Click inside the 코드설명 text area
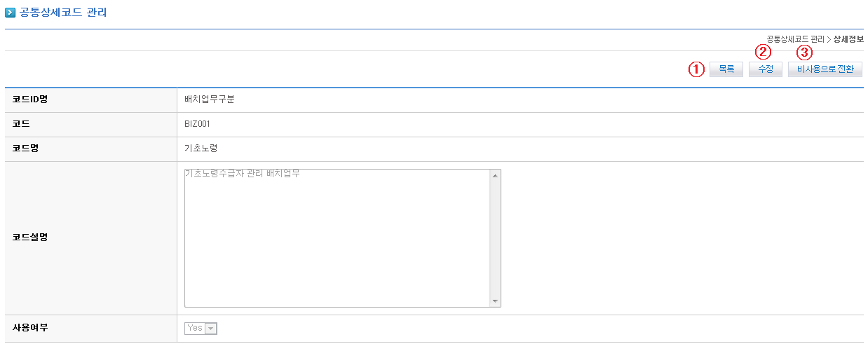The image size is (868, 351). click(x=337, y=238)
